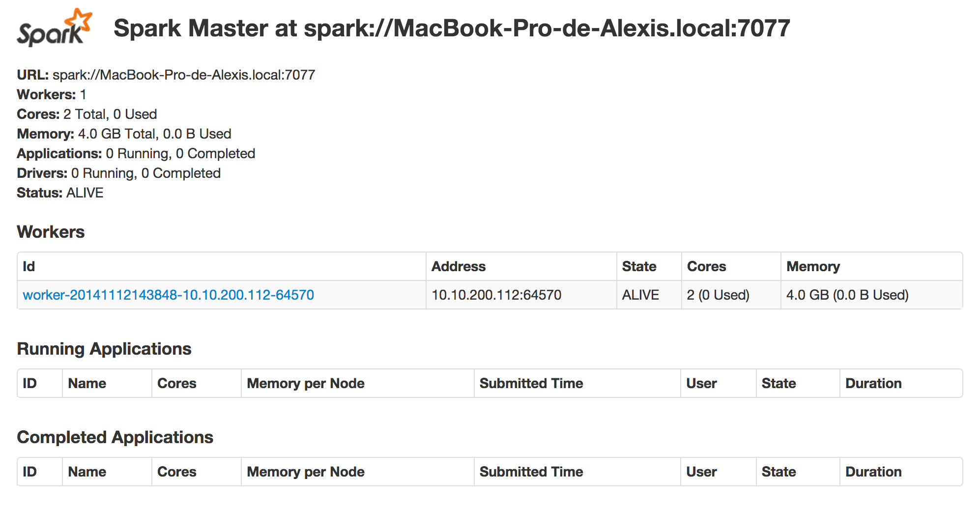980x505 pixels.
Task: Click the Spark logo icon
Action: pyautogui.click(x=54, y=28)
